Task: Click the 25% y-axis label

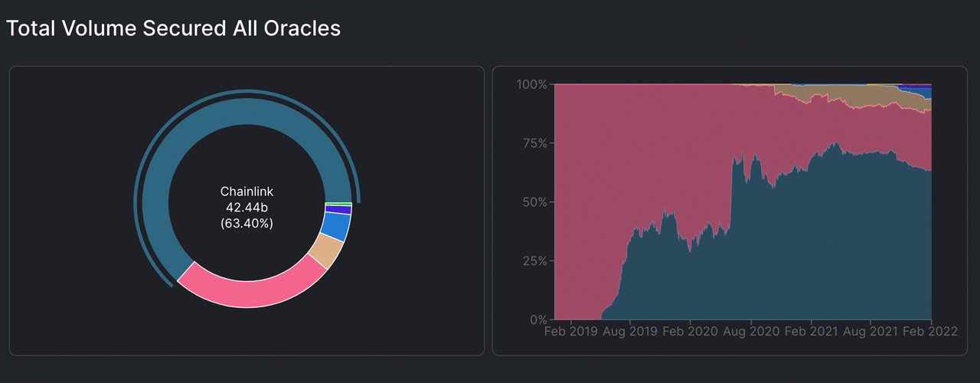Action: coord(534,261)
